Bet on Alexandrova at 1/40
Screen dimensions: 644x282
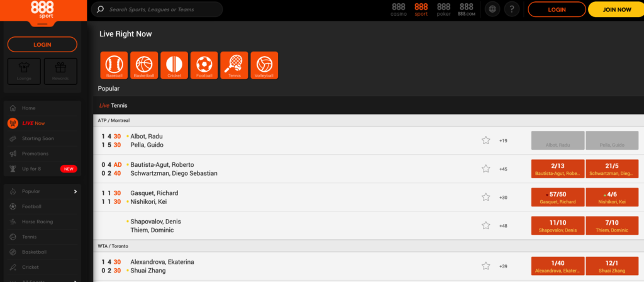[558, 266]
